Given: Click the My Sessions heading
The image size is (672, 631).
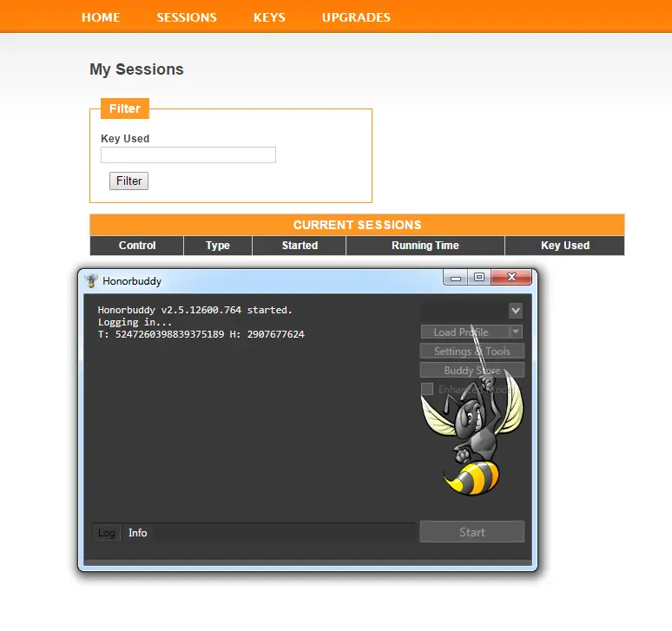Looking at the screenshot, I should click(x=136, y=69).
